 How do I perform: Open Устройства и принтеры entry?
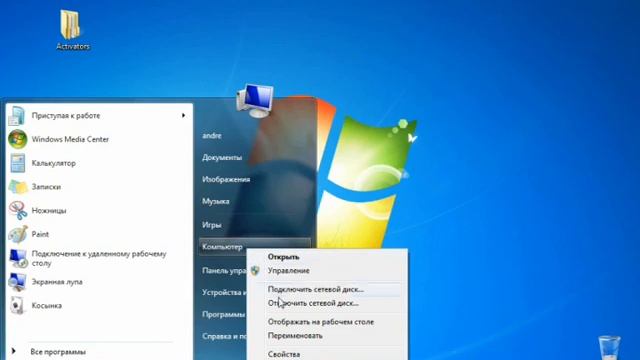(x=224, y=293)
